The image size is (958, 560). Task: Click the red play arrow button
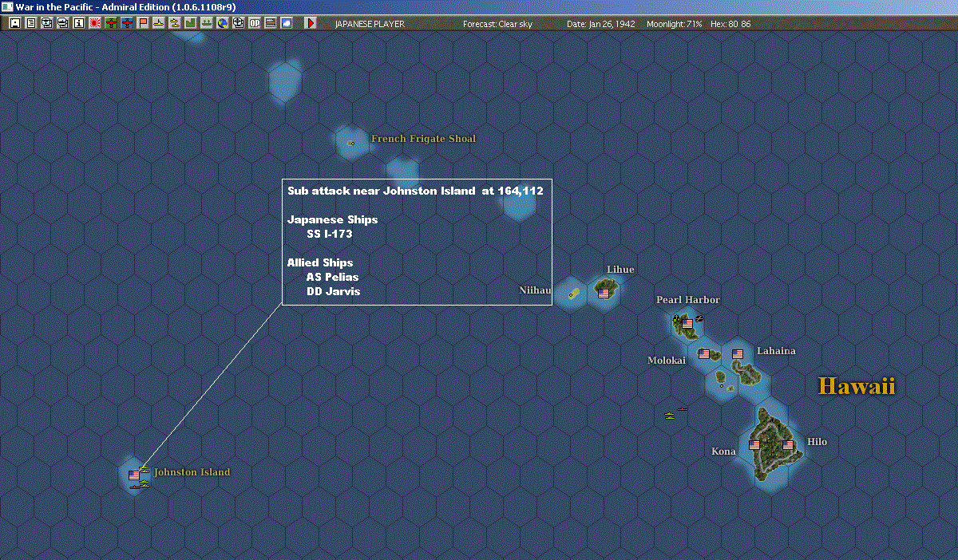pos(311,23)
